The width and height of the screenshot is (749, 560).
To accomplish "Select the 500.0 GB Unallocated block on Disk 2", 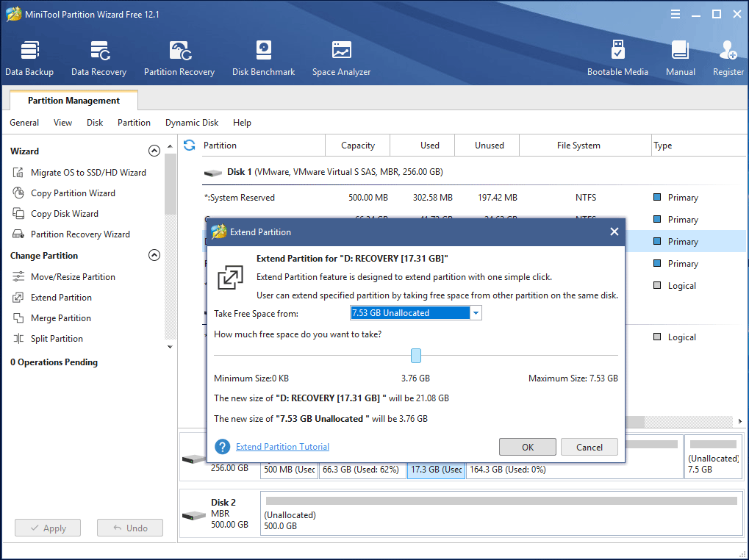I will 501,513.
